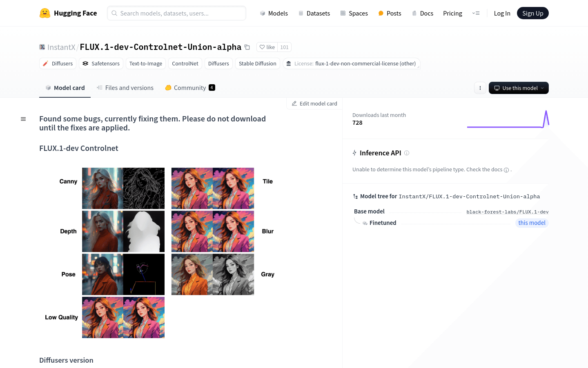Viewport: 588px width, 368px height.
Task: Click the license tag flux-1-dev-non-commercial-license
Action: click(x=352, y=63)
